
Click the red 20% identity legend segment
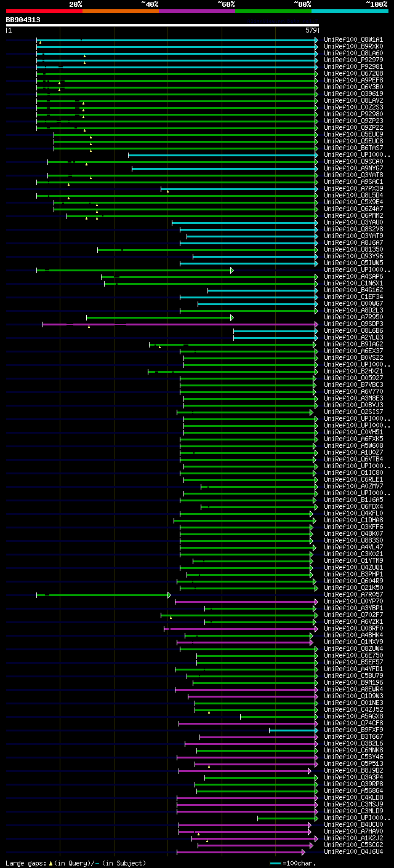click(44, 11)
